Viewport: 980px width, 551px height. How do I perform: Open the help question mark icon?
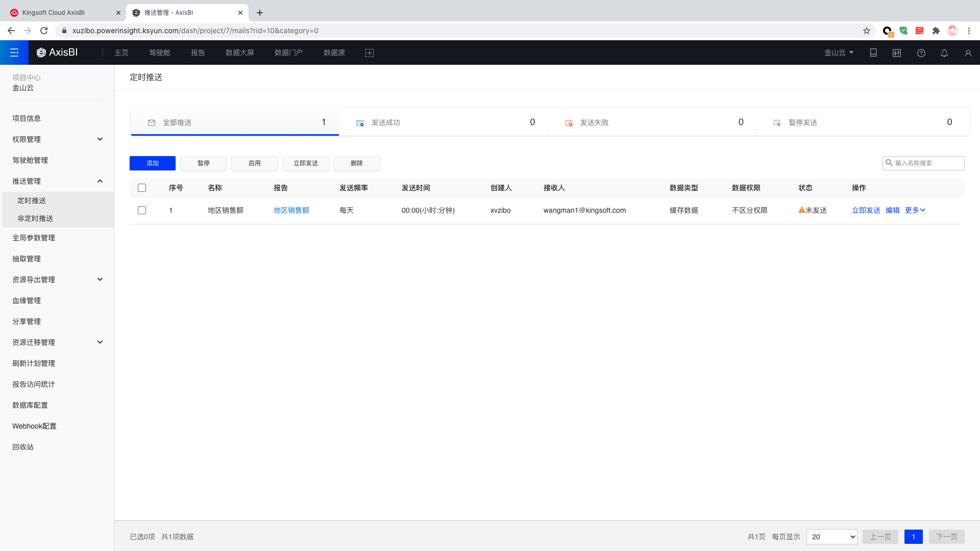(921, 53)
